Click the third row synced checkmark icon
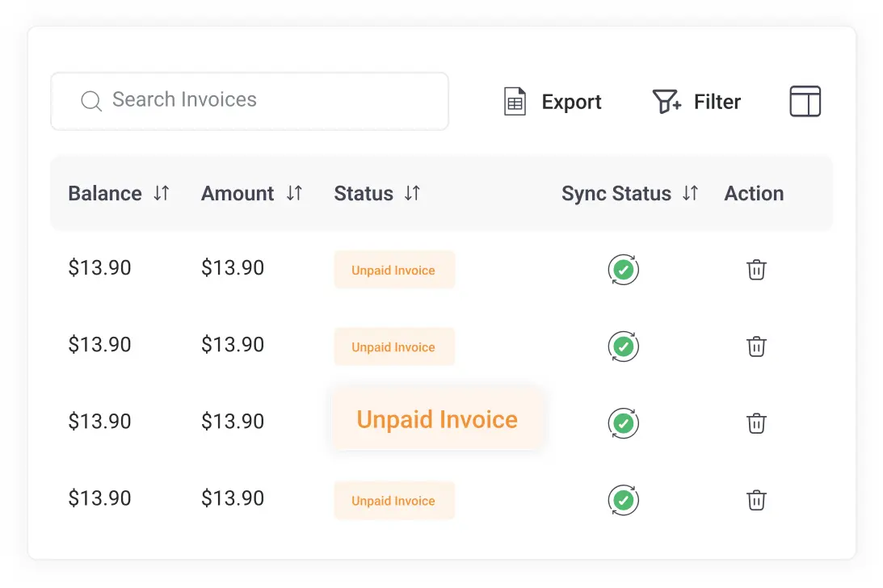The width and height of the screenshot is (883, 588). click(x=623, y=423)
